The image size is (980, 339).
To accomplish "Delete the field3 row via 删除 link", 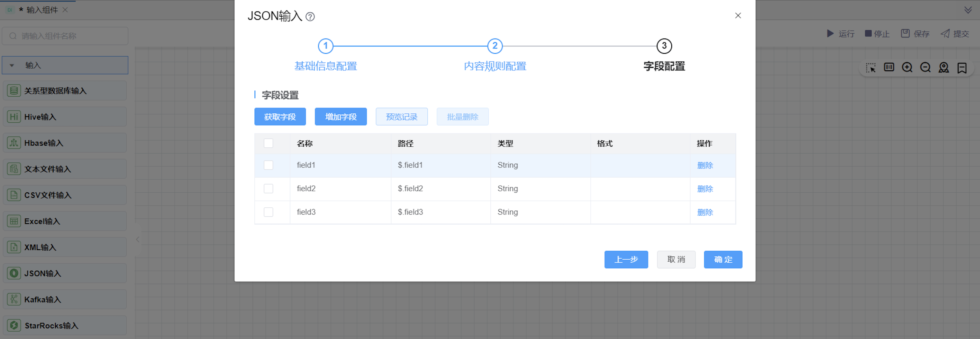I will pos(705,212).
